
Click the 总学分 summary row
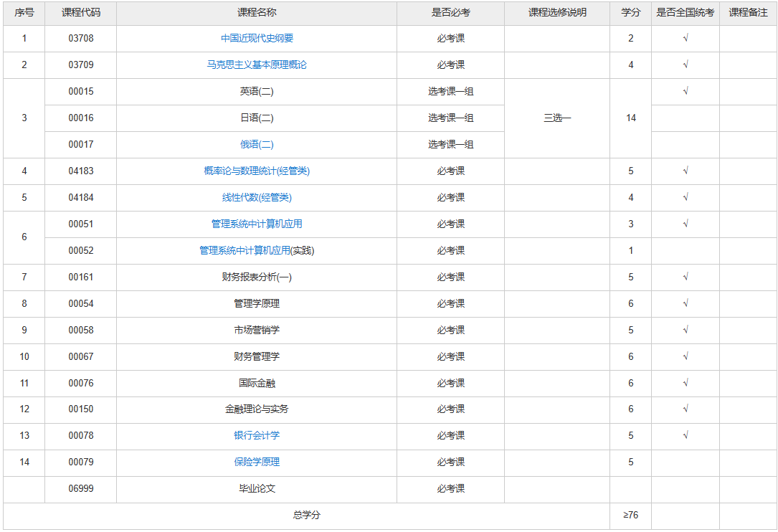coord(308,515)
